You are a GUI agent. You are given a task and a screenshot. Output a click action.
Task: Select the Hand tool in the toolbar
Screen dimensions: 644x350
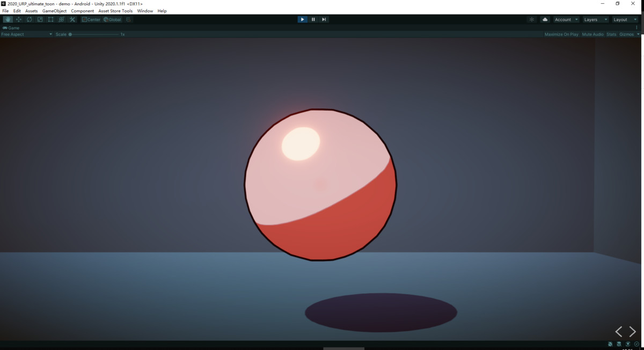click(8, 19)
